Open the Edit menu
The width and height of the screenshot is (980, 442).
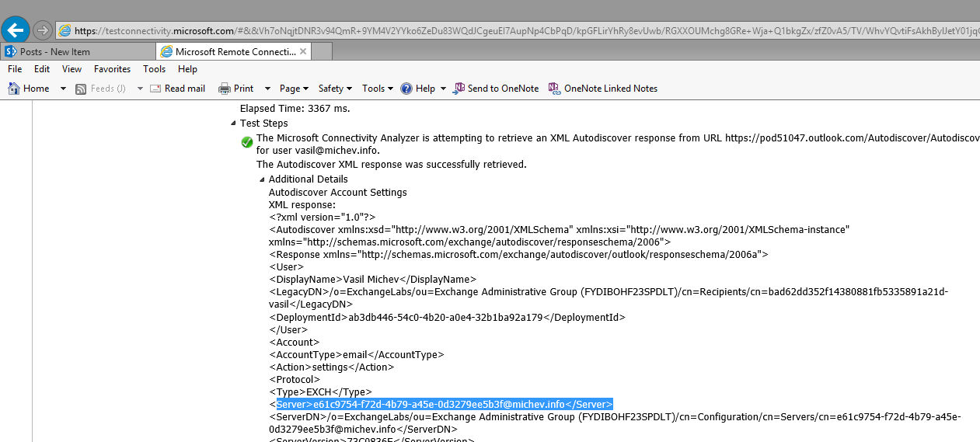click(x=42, y=69)
